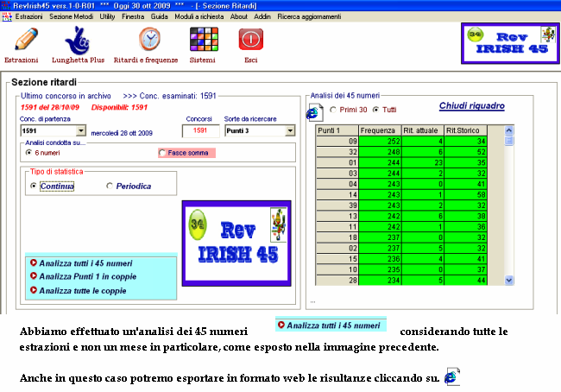This screenshot has width=561, height=392.
Task: Choose Periodica statistic type
Action: (x=110, y=186)
